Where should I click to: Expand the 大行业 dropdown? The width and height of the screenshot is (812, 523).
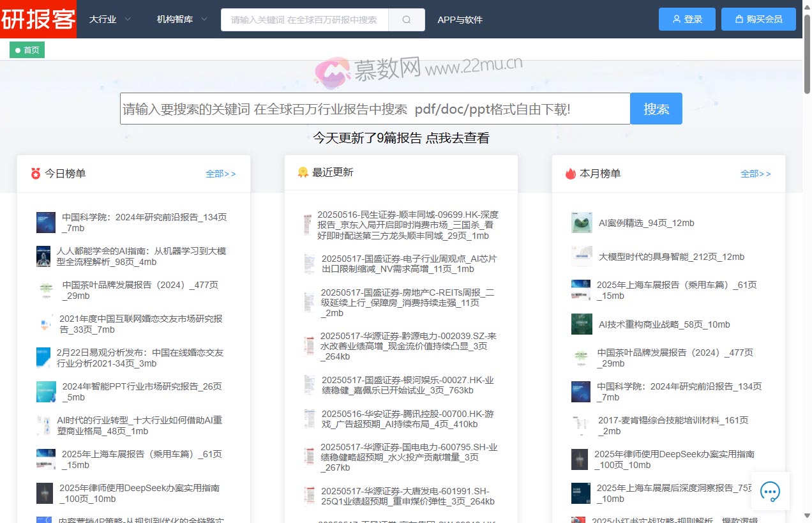(109, 20)
